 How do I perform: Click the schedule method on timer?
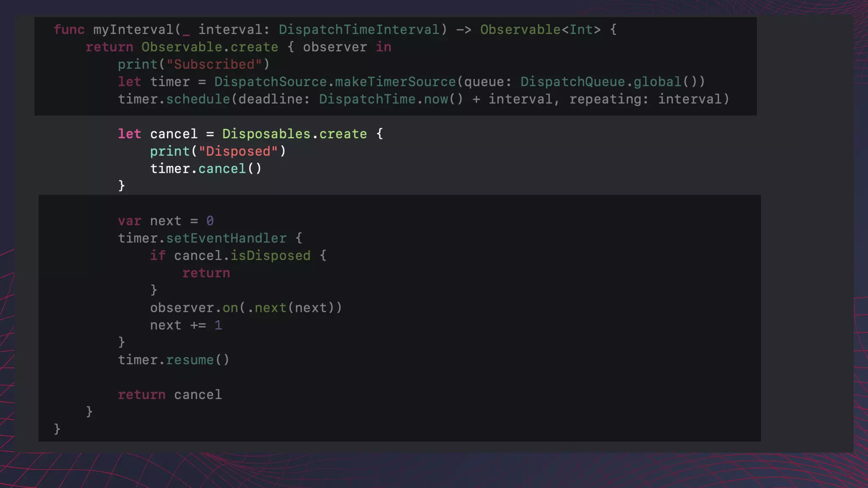[198, 99]
